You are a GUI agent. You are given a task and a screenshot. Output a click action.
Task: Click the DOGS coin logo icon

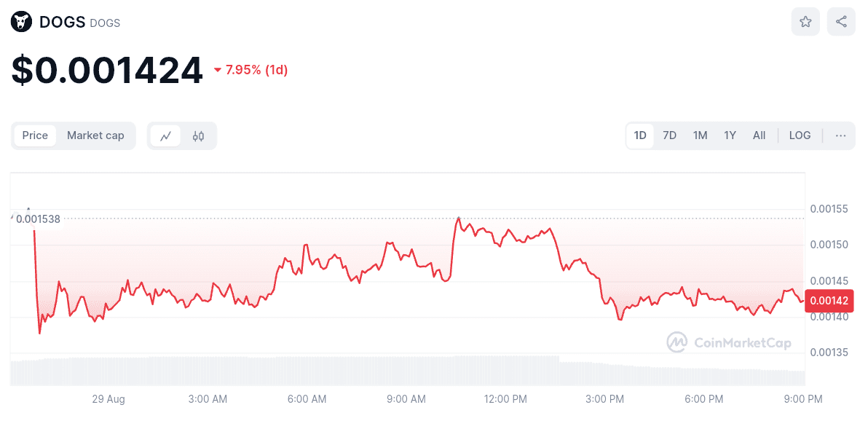22,22
